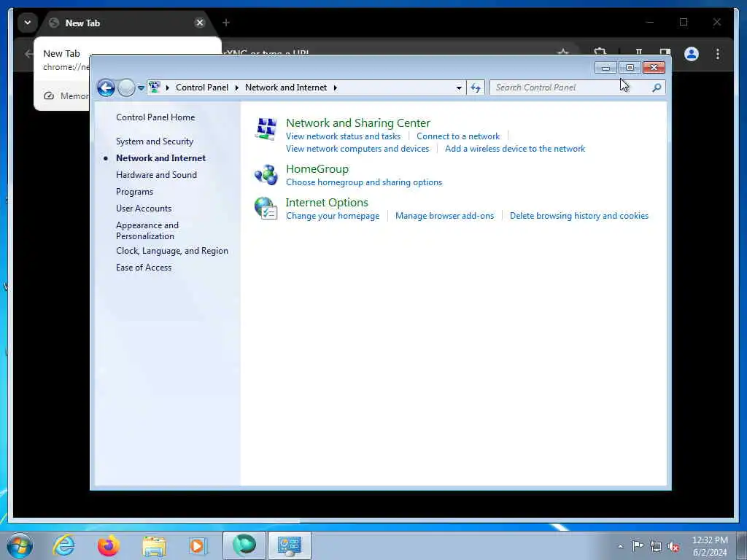747x560 pixels.
Task: Click the search magnifier in Control Panel
Action: pyautogui.click(x=657, y=87)
